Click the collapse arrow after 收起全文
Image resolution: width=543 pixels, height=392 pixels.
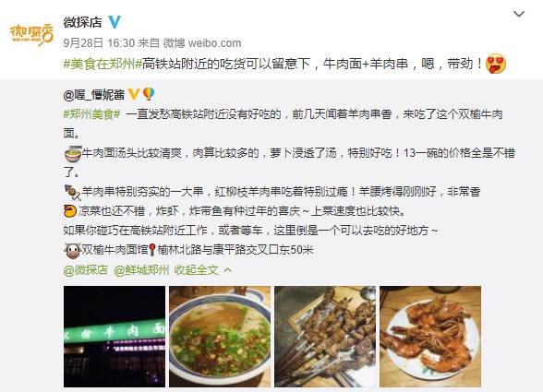coord(228,270)
